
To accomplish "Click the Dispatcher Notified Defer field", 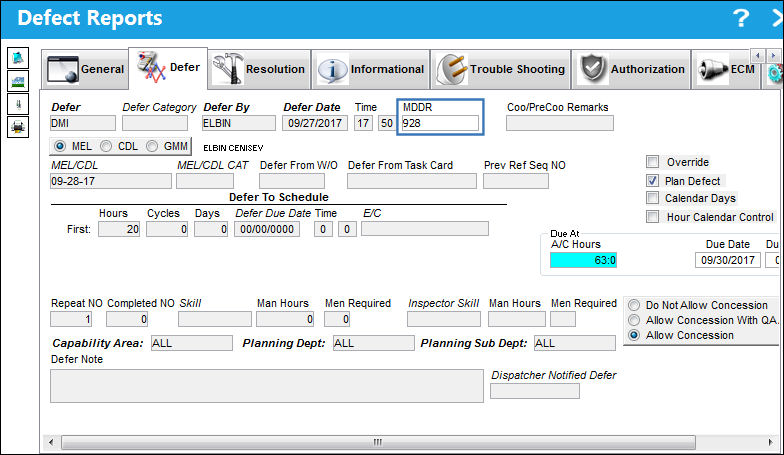I will pos(535,391).
